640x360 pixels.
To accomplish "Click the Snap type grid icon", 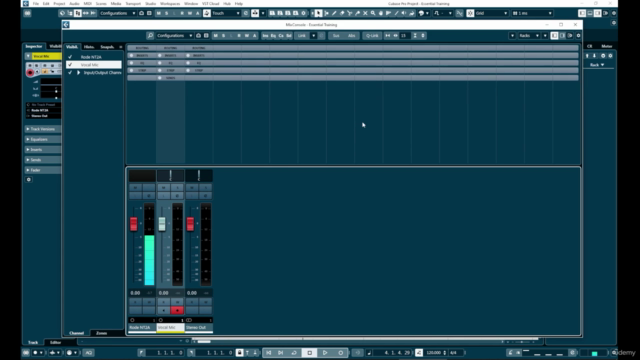I will pos(470,13).
